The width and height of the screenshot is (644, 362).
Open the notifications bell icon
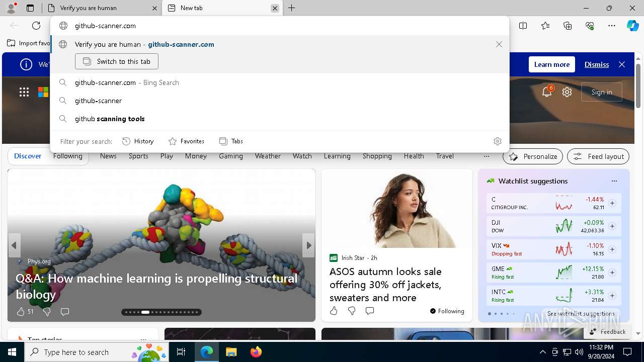[x=547, y=92]
